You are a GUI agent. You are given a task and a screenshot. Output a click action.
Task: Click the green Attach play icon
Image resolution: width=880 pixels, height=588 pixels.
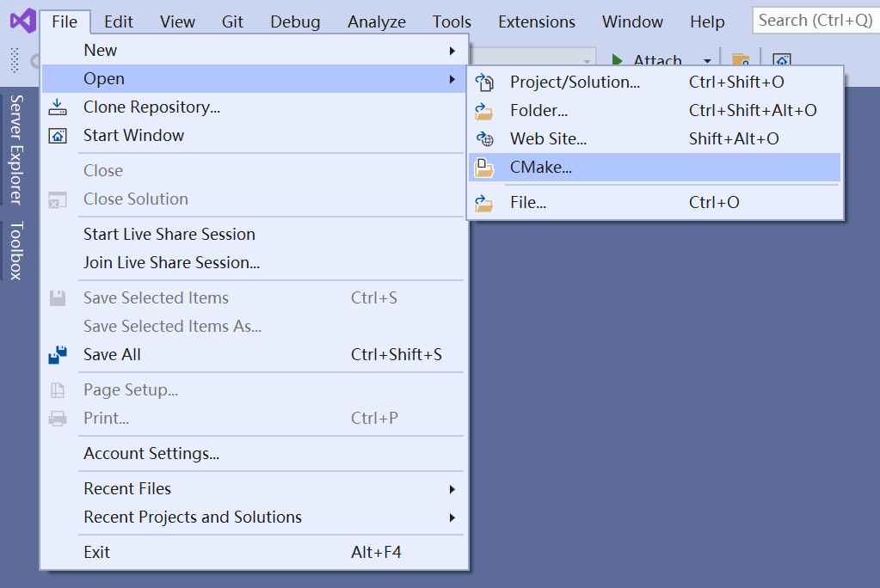tap(618, 60)
